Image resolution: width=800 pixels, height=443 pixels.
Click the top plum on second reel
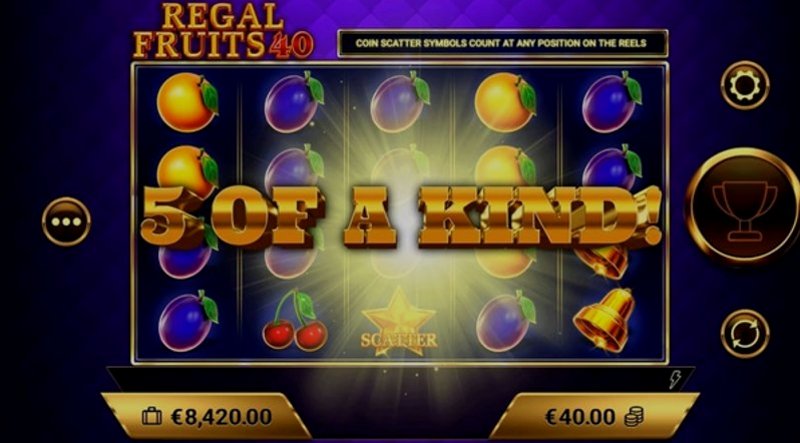pyautogui.click(x=294, y=103)
